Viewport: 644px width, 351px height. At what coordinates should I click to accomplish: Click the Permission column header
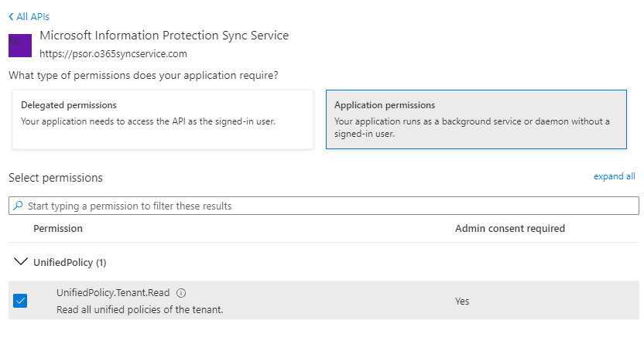coord(58,229)
